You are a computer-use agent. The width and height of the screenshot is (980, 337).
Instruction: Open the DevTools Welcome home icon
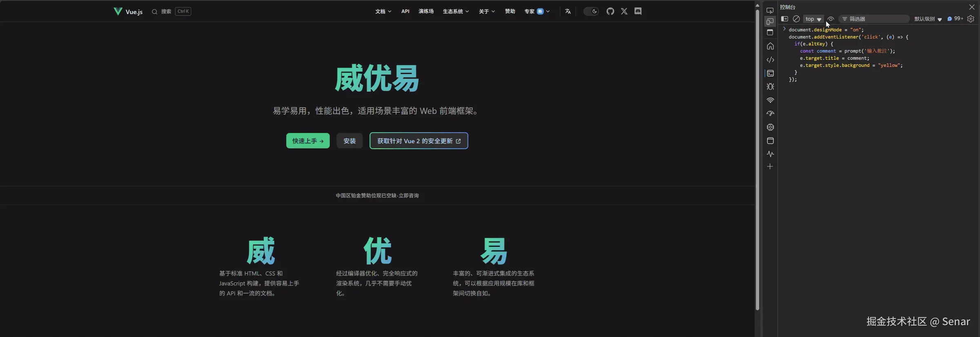770,46
